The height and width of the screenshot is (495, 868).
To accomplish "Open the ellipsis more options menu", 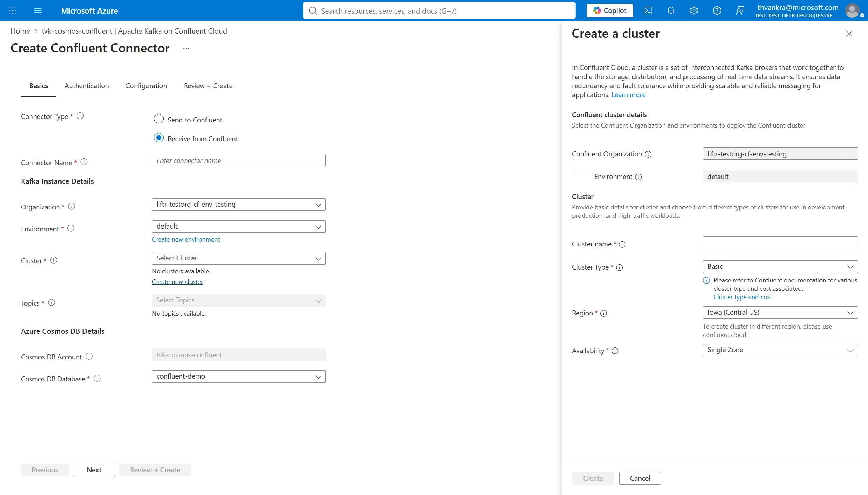I will pyautogui.click(x=186, y=48).
